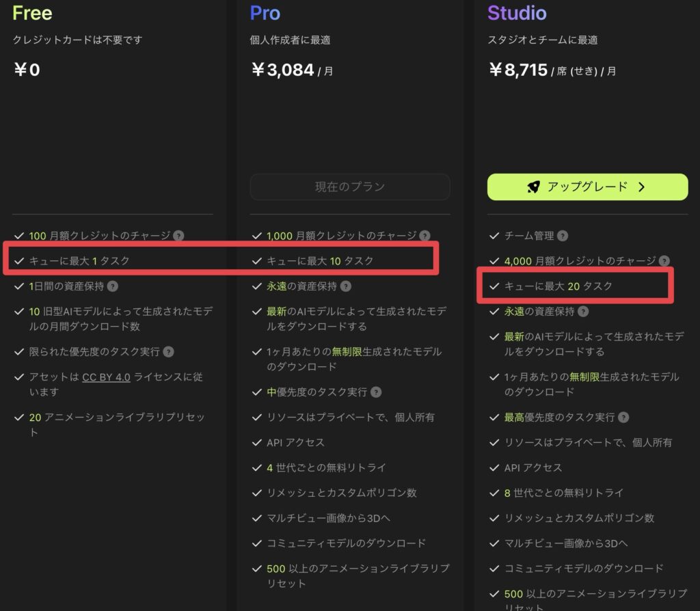This screenshot has height=611, width=700.
Task: Click Studio plan コミュニティモデルのダウンロード feature
Action: click(x=584, y=569)
